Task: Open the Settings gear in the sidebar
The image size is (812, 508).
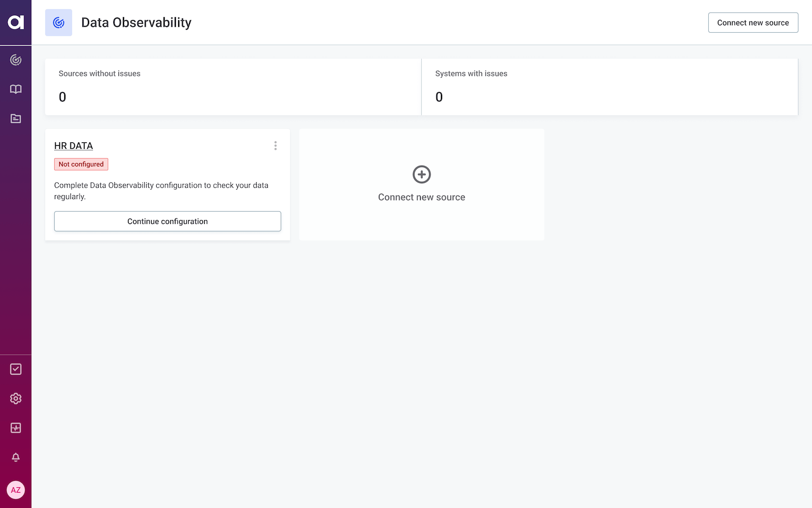Action: (16, 398)
